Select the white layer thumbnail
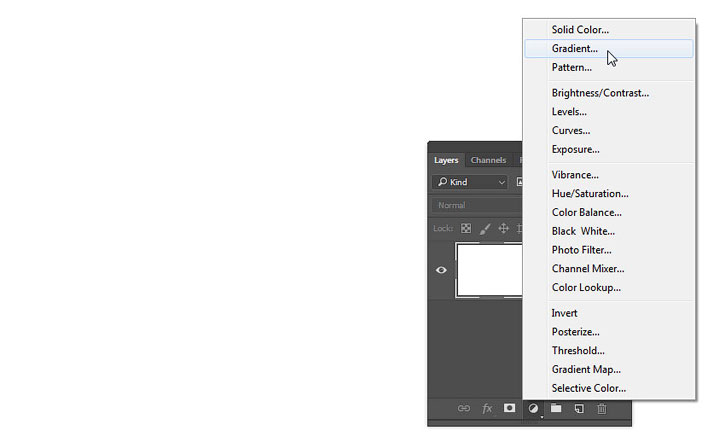 coord(489,270)
